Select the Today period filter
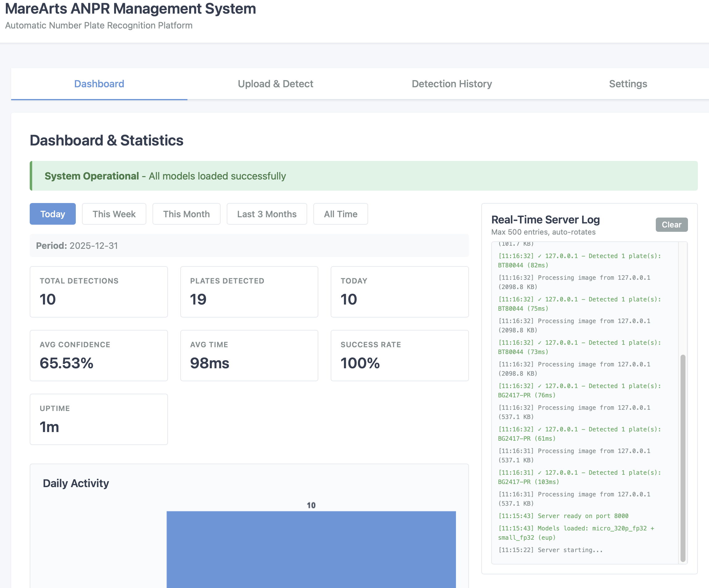The height and width of the screenshot is (588, 709). coord(53,214)
